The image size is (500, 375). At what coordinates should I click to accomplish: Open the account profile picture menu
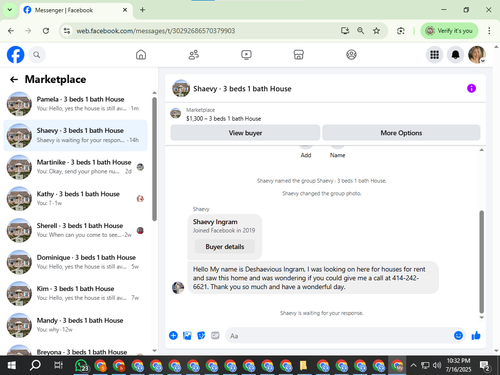click(477, 55)
